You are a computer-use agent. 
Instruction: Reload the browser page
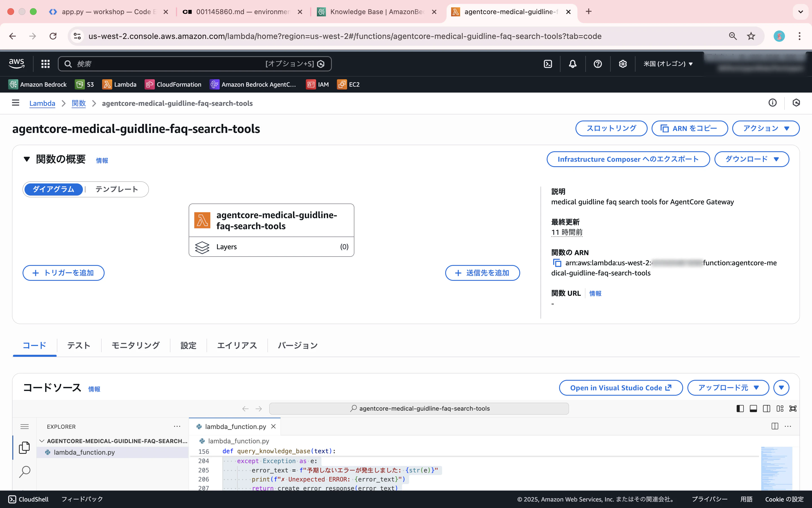(53, 36)
